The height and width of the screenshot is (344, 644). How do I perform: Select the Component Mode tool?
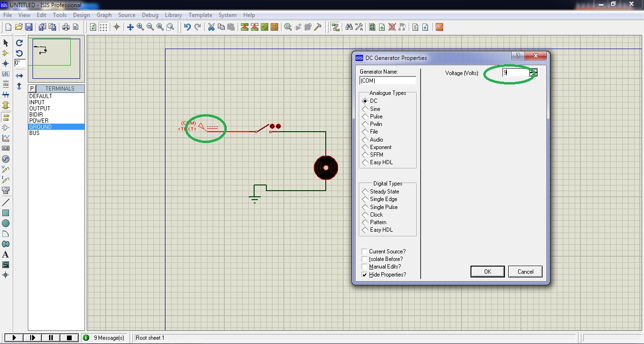point(5,54)
